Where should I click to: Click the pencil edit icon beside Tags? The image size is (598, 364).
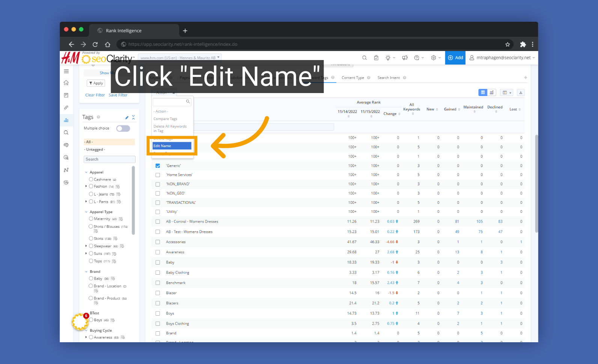(x=127, y=117)
